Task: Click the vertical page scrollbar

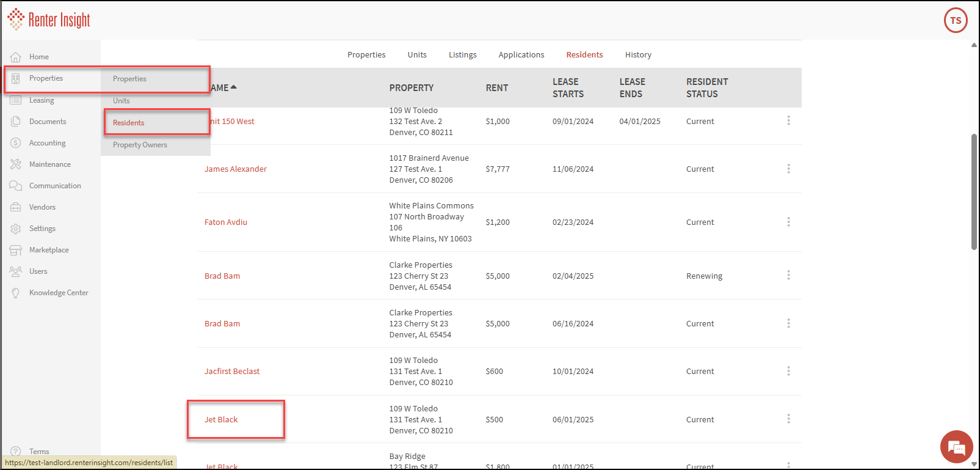Action: 974,191
